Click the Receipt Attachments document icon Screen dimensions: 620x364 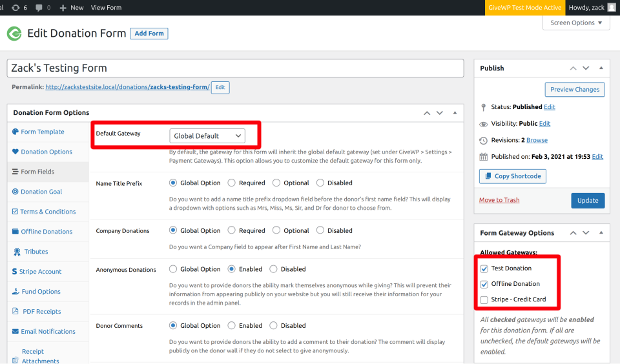[x=15, y=360]
